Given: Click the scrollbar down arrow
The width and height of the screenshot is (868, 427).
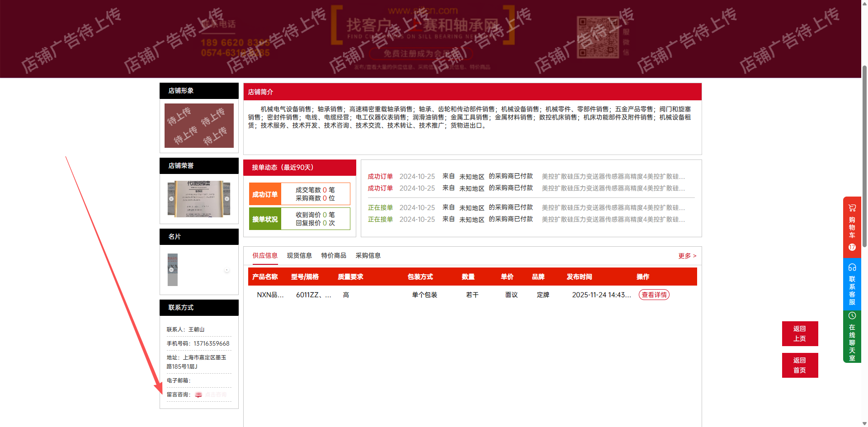Looking at the screenshot, I should tap(864, 423).
